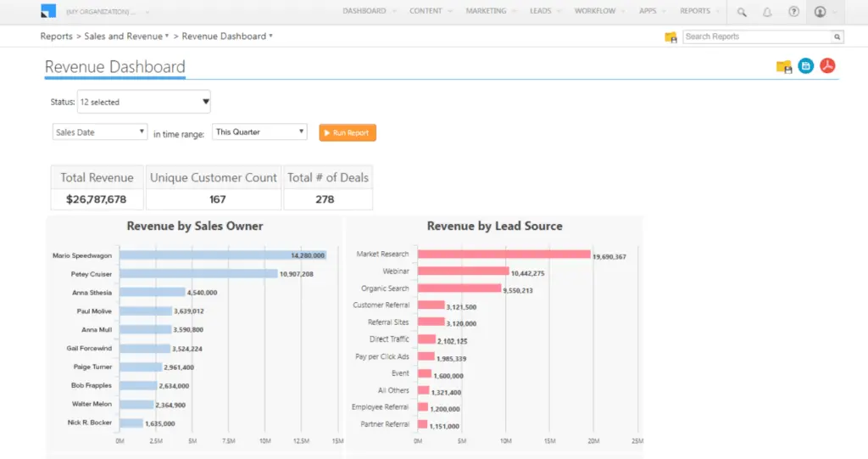868x459 pixels.
Task: Click the Reports breadcrumb link
Action: point(57,36)
